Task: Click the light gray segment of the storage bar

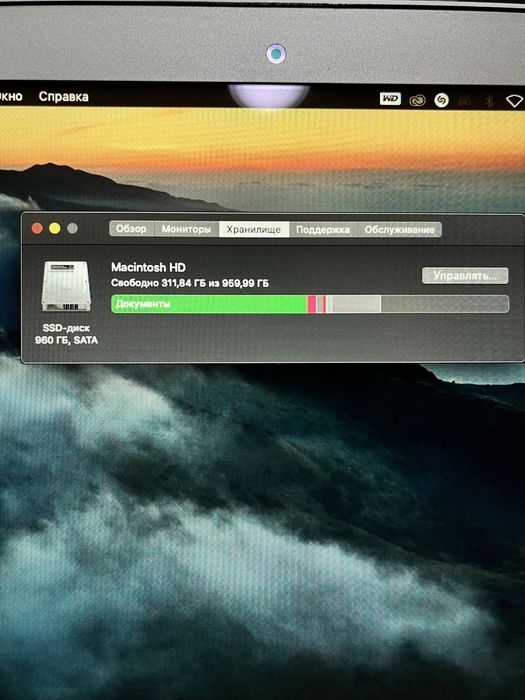Action: 356,304
